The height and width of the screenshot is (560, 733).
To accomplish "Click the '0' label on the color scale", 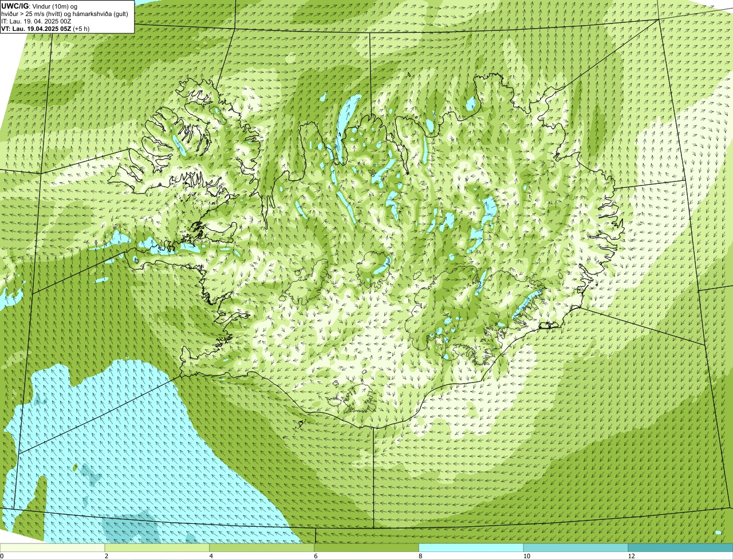I will [2, 556].
